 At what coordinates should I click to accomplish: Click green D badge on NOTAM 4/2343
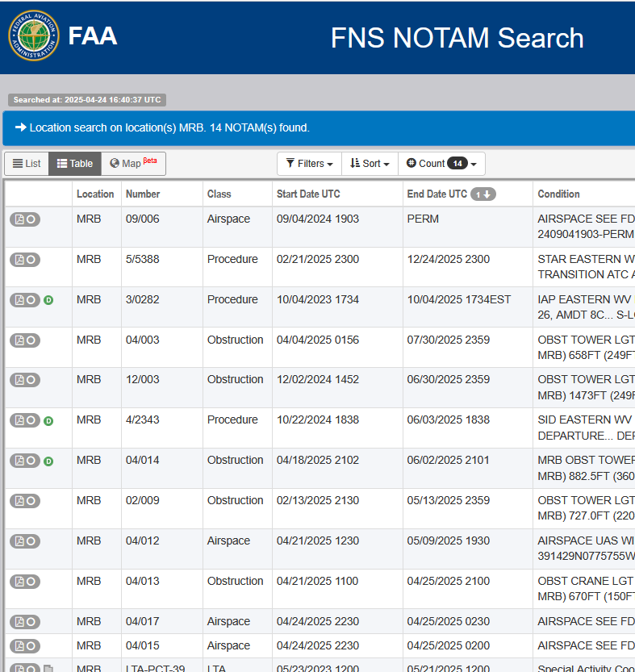(48, 421)
